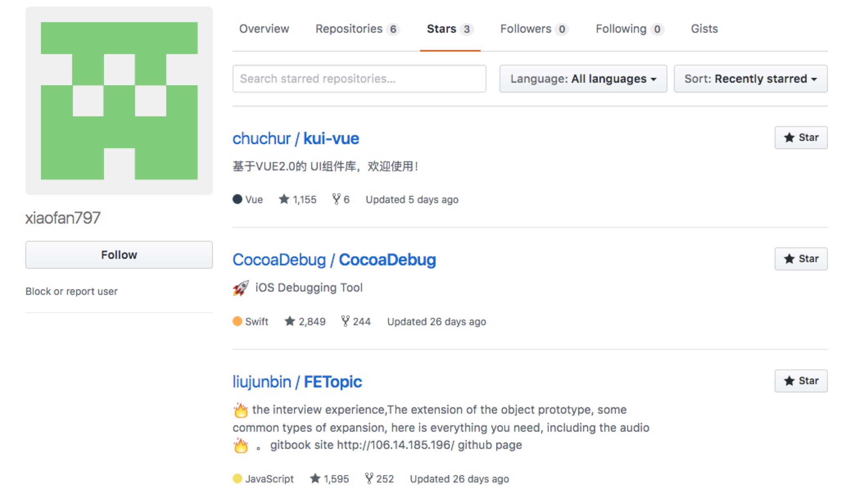
Task: Click the Search starred repositories field
Action: [359, 79]
